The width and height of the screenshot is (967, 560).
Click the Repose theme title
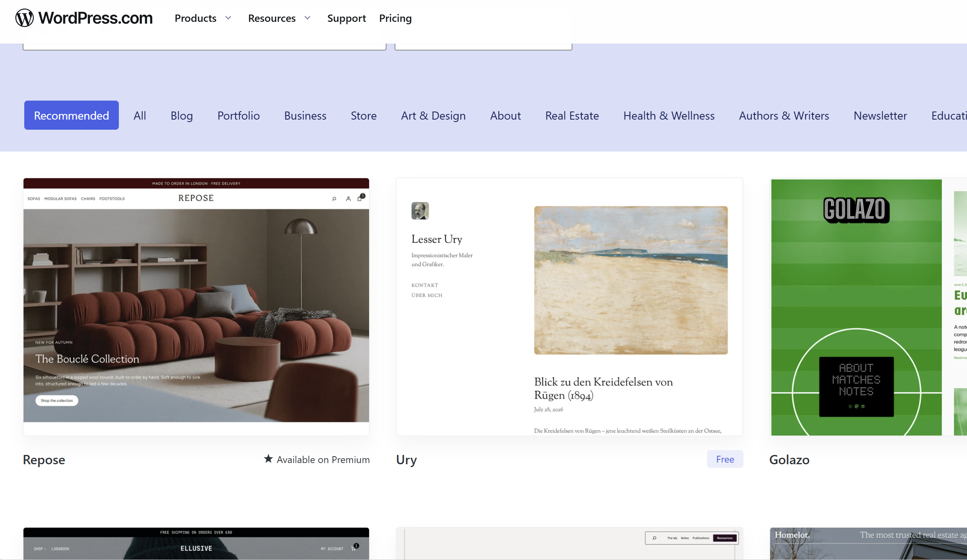point(44,459)
